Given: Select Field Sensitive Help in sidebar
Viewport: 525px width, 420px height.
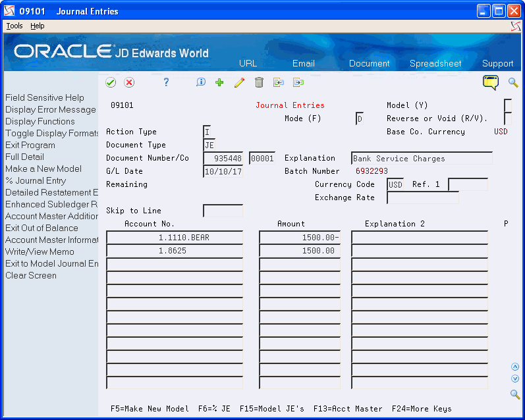Looking at the screenshot, I should (x=45, y=97).
